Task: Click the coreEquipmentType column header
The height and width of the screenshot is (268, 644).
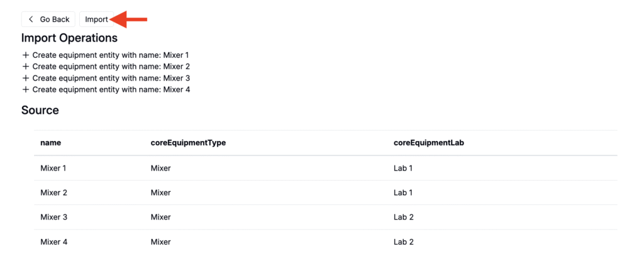Action: 188,143
